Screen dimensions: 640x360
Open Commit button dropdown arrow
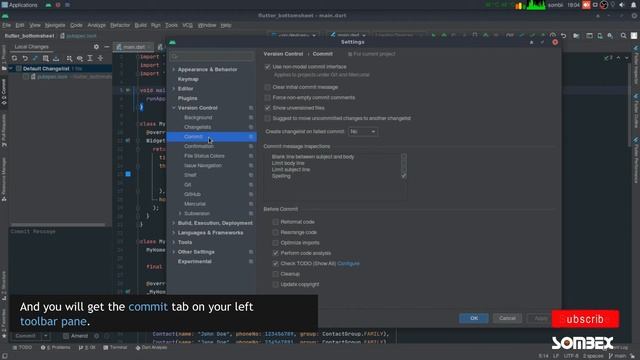[46, 336]
